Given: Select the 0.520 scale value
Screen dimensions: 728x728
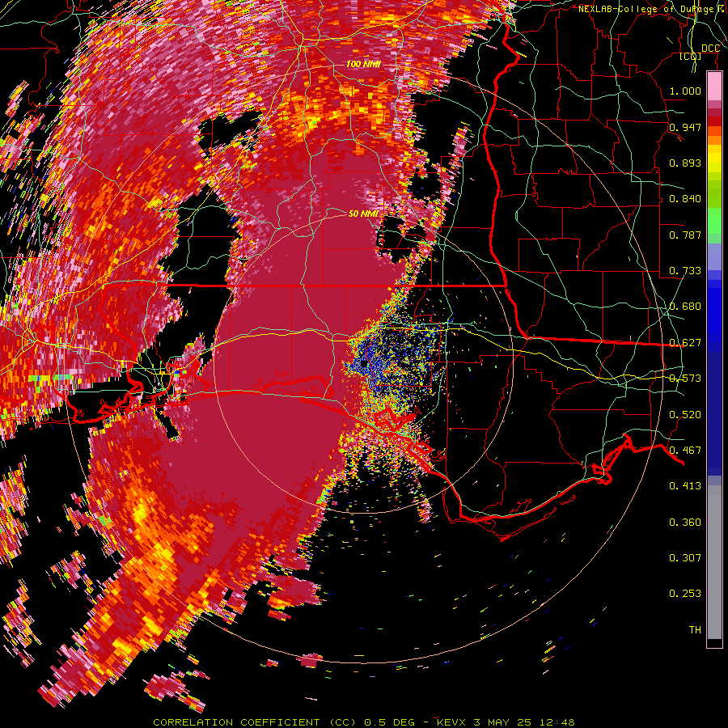Looking at the screenshot, I should pos(685,415).
